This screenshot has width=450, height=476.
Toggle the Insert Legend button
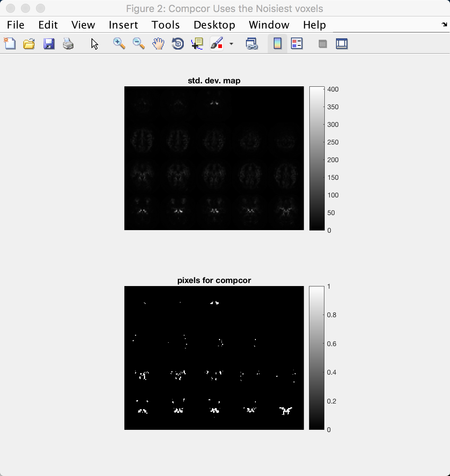pos(297,44)
